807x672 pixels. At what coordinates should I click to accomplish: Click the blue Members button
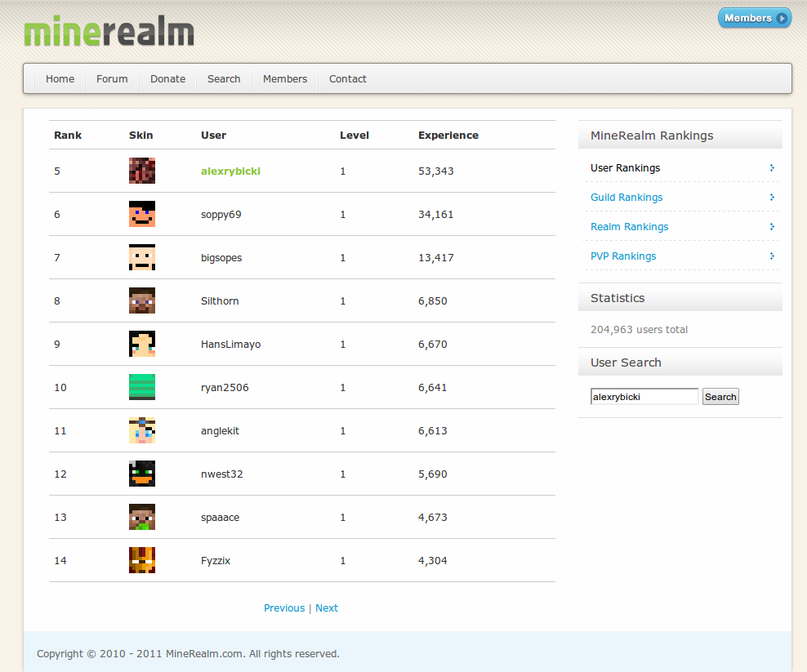click(754, 17)
